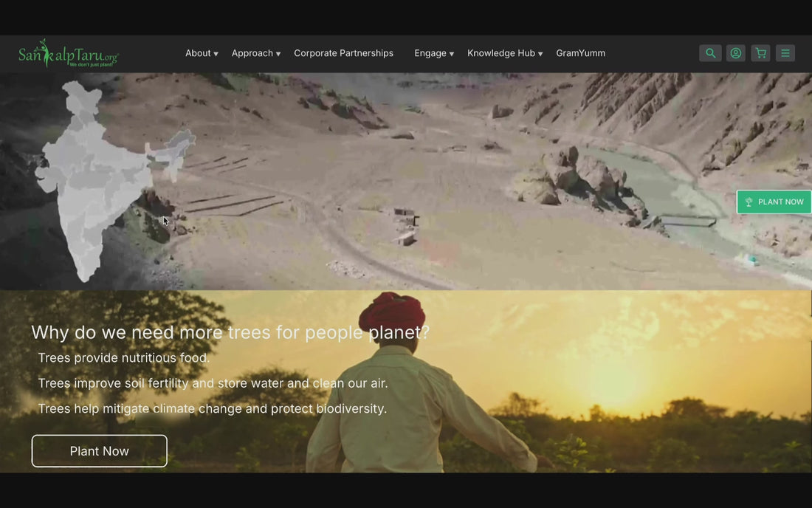Click the PLANT NOW text on the floating green button
Screen dimensions: 812x508
(x=780, y=202)
